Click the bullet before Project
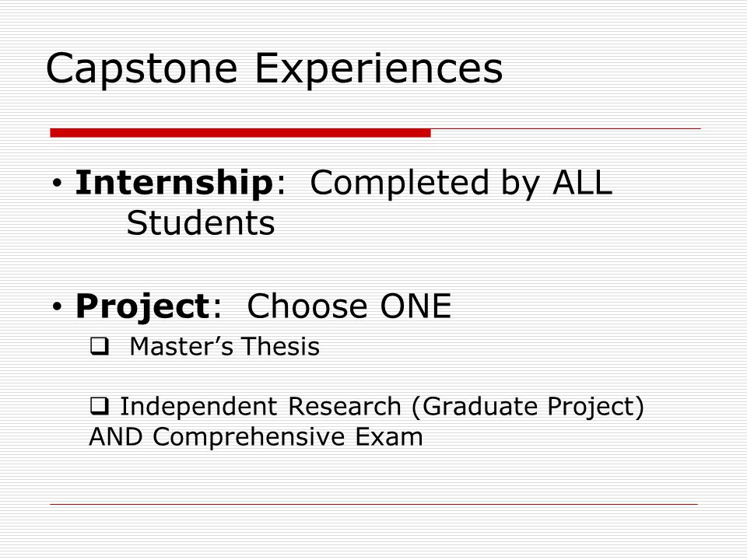This screenshot has height=560, width=747. point(57,306)
